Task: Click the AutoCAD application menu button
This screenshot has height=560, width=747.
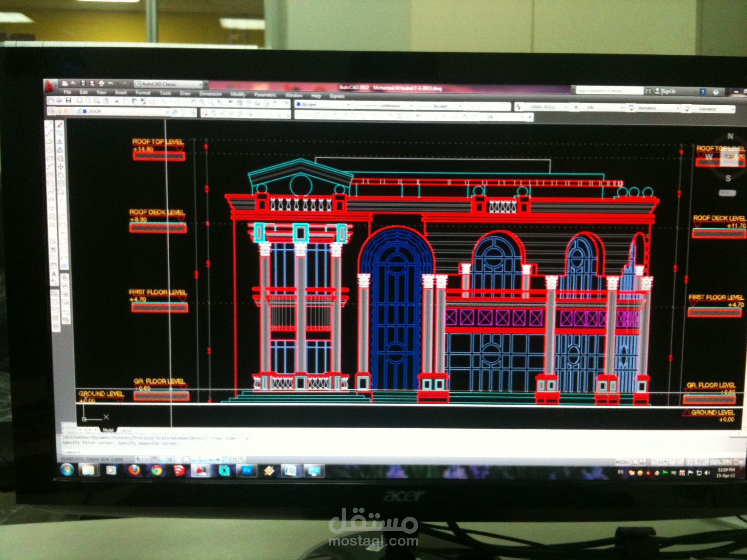Action: coord(49,86)
